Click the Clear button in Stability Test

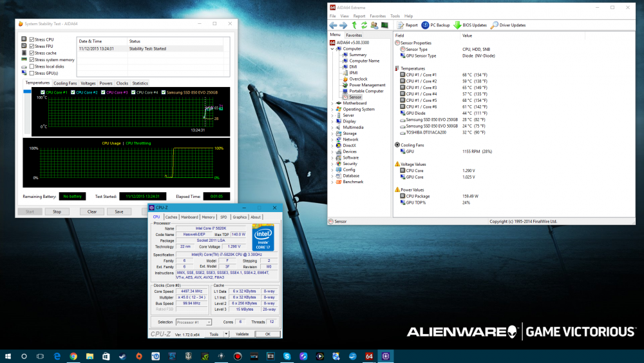click(91, 211)
